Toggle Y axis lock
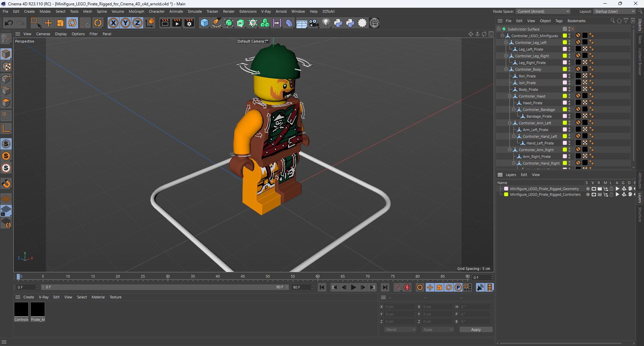The height and width of the screenshot is (346, 644). [125, 23]
